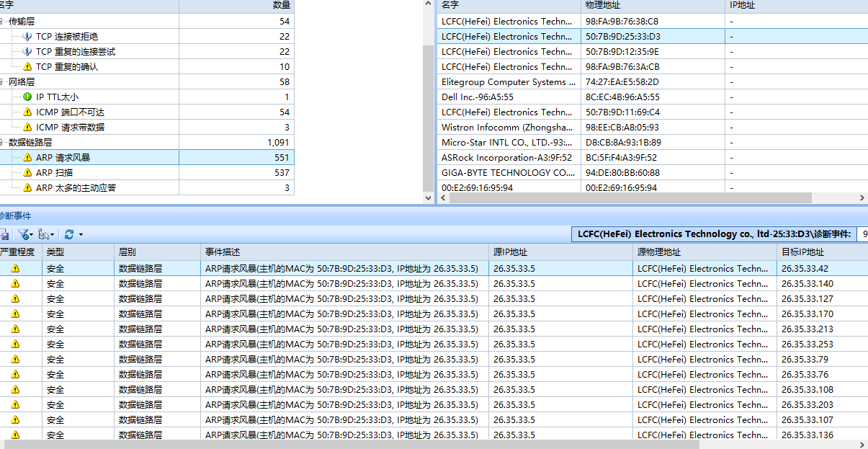Click the events table horizontal scrollbar thumb
The image size is (868, 449).
click(x=352, y=445)
